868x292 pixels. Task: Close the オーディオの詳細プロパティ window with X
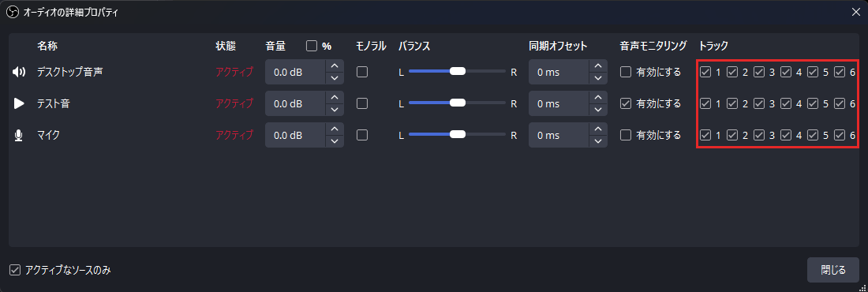855,12
